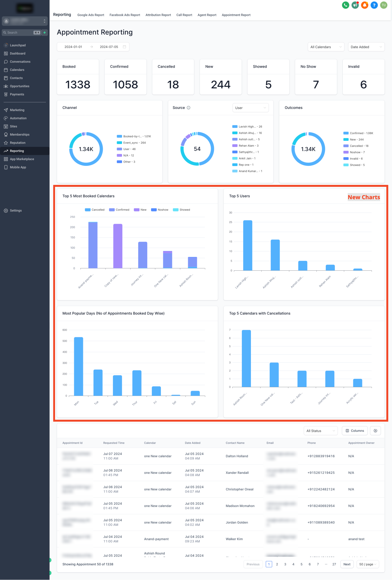Click the Walker Kim contact name
392x580 pixels.
(x=234, y=539)
